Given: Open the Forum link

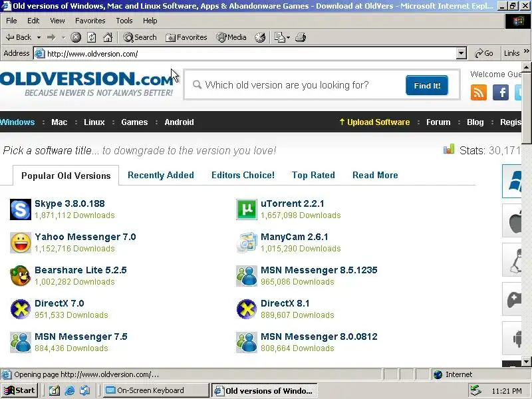Looking at the screenshot, I should tap(438, 122).
